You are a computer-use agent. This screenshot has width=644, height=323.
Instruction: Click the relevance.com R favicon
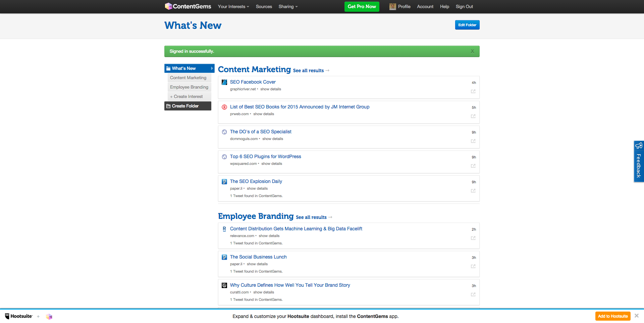click(224, 229)
